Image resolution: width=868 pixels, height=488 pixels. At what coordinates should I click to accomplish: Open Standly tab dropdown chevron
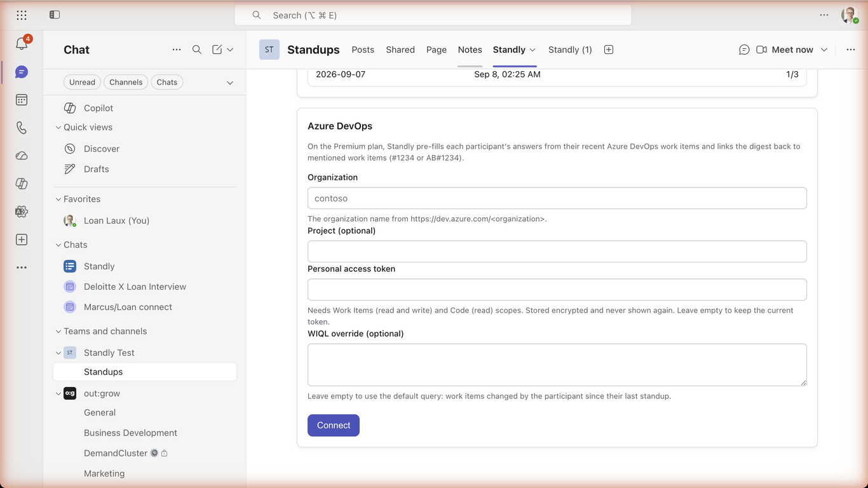(x=532, y=50)
